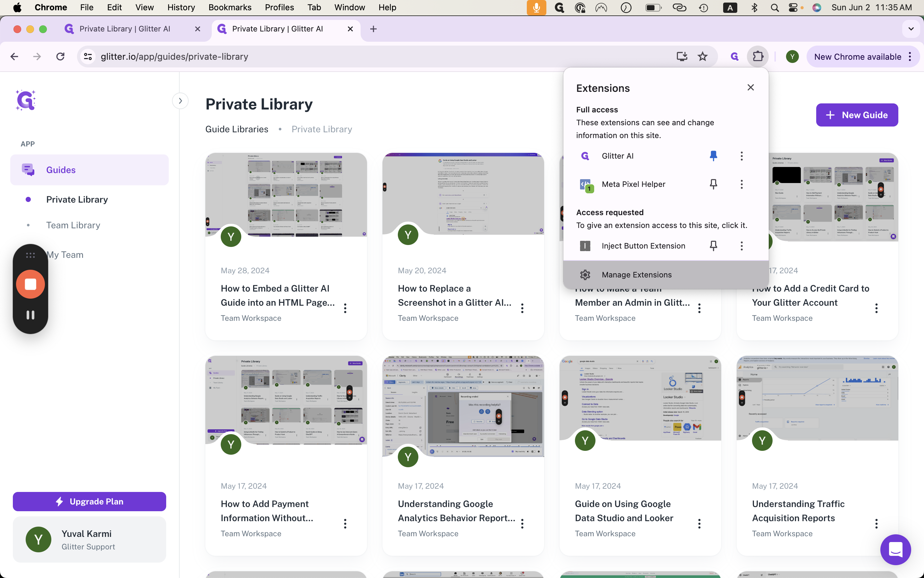Open Manage Extensions
Image resolution: width=924 pixels, height=578 pixels.
(665, 275)
